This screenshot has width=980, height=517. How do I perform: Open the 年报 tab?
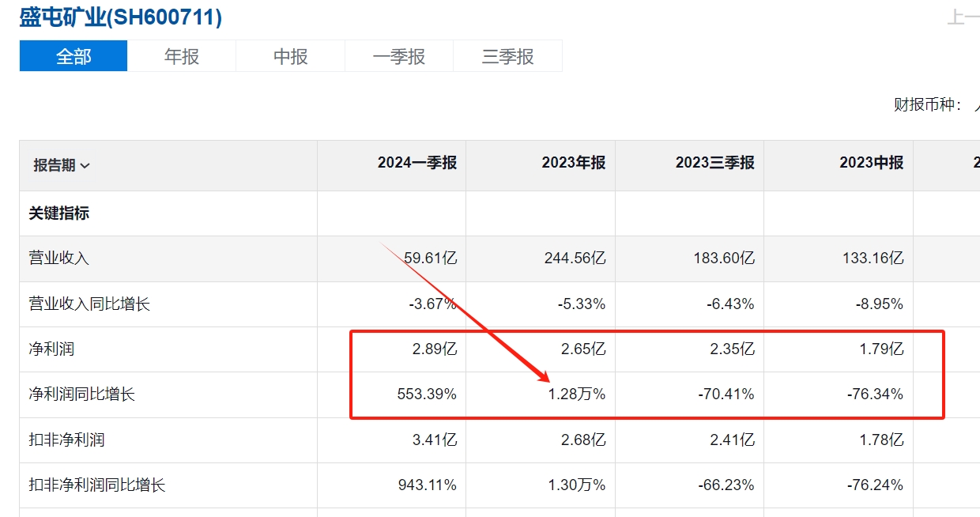tap(182, 56)
